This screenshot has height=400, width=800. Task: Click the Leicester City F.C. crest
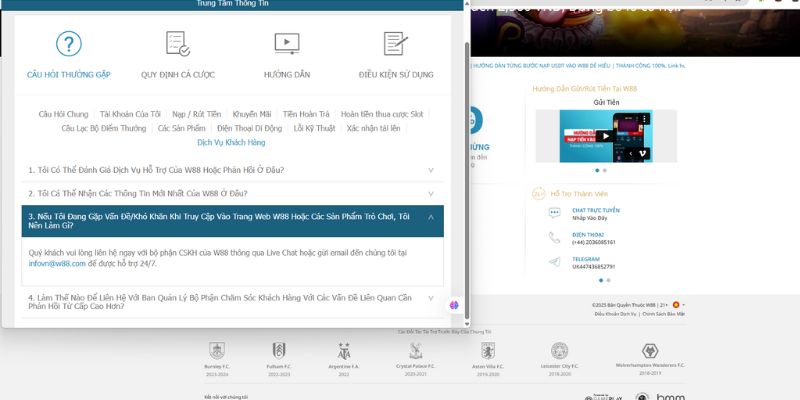(x=560, y=351)
